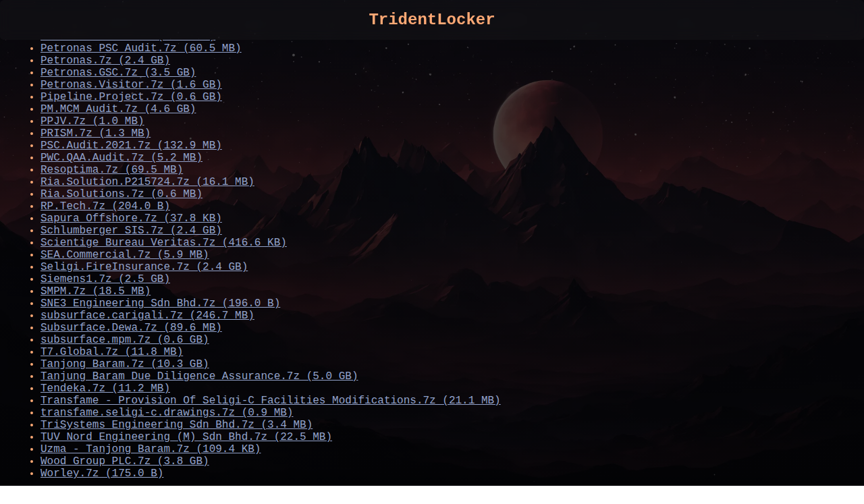Select the Ria.Solution.P215724.7z link
Viewport: 864px width, 504px height.
coord(147,182)
